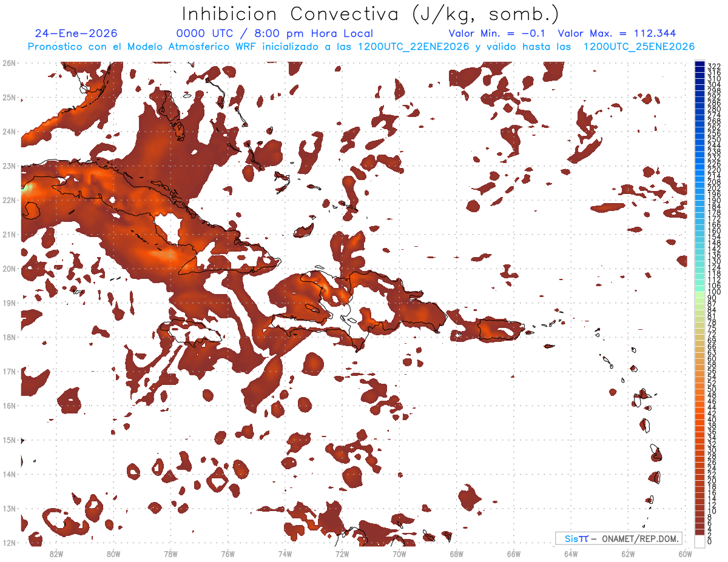
Task: Click "0000 UTC / 8:00 pm Hora Local"
Action: pos(275,34)
